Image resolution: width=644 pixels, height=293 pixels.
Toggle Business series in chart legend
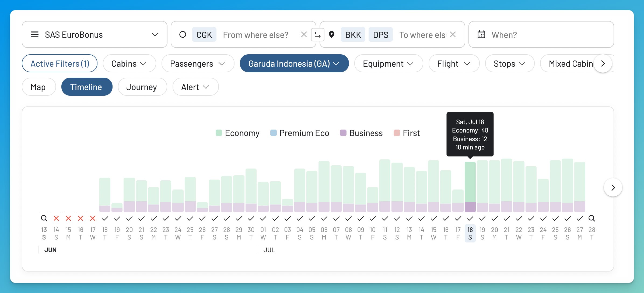361,133
